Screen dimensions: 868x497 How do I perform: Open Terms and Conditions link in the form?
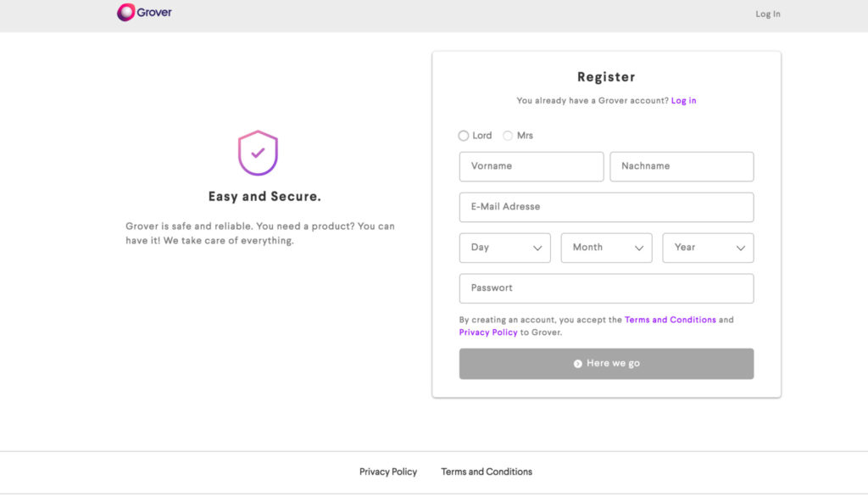[x=670, y=321]
